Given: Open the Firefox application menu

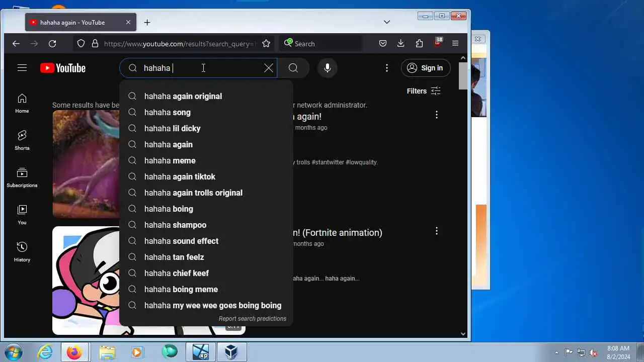Looking at the screenshot, I should 455,44.
